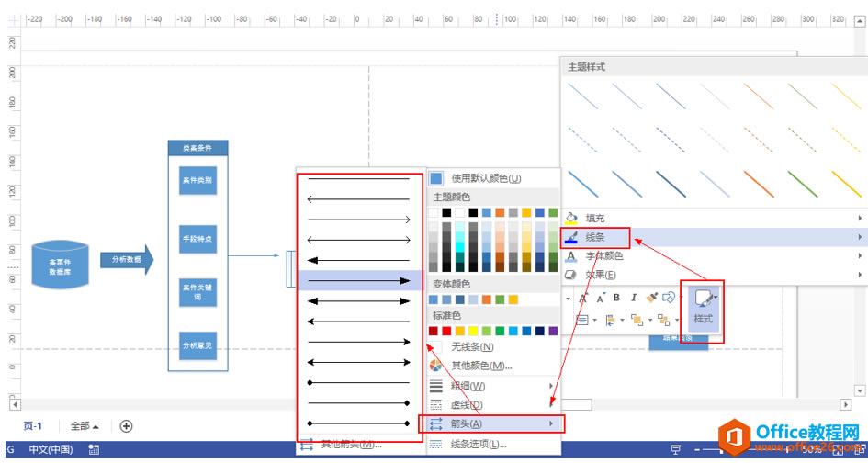This screenshot has width=868, height=463.
Task: Choose the line with dots on both ends
Action: pos(359,423)
